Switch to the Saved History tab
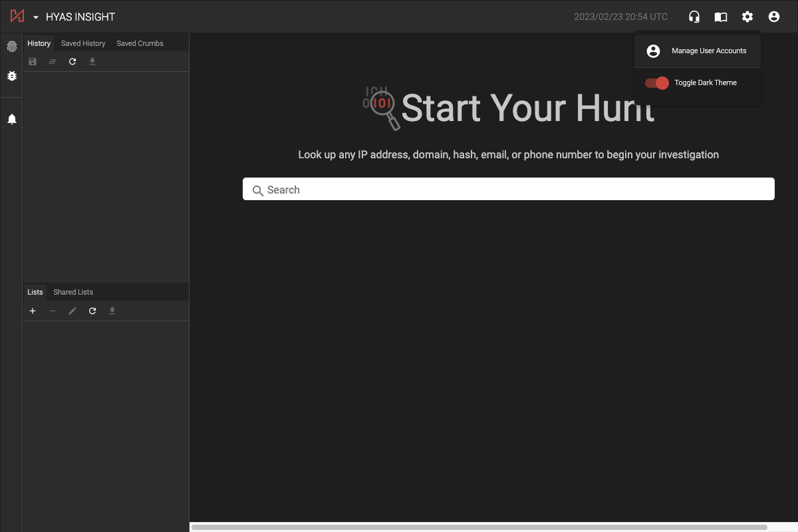Image resolution: width=798 pixels, height=532 pixels. pyautogui.click(x=82, y=43)
